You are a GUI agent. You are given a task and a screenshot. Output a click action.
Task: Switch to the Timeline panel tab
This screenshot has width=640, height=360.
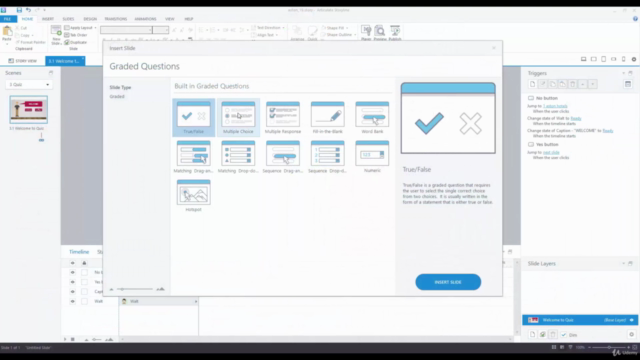click(x=79, y=252)
